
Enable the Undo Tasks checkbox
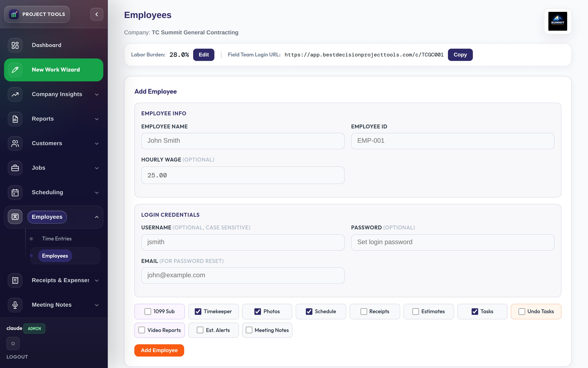click(x=522, y=312)
